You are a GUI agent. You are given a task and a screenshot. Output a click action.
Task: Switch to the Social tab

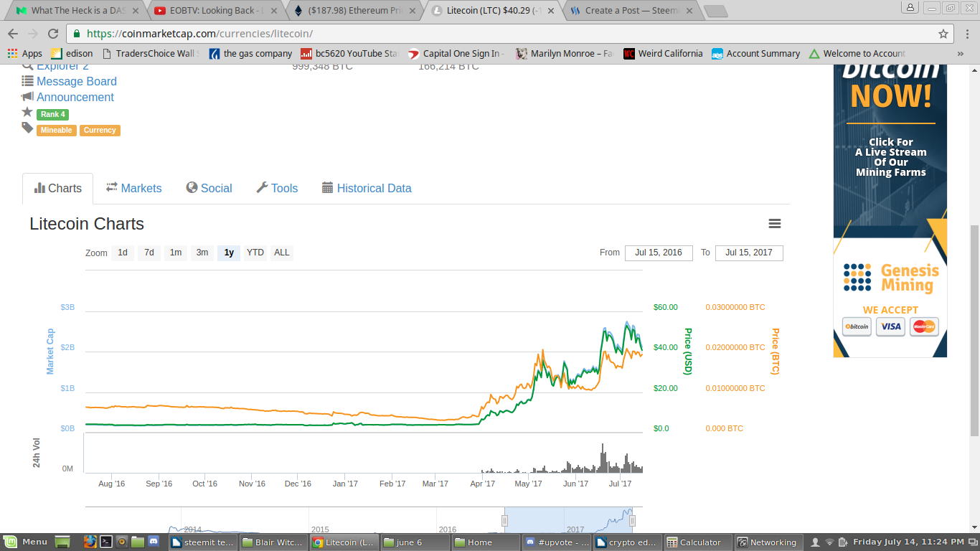(x=209, y=188)
